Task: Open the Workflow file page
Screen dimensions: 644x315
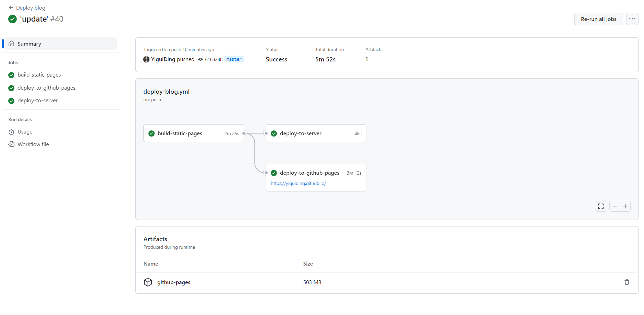Action: 33,144
